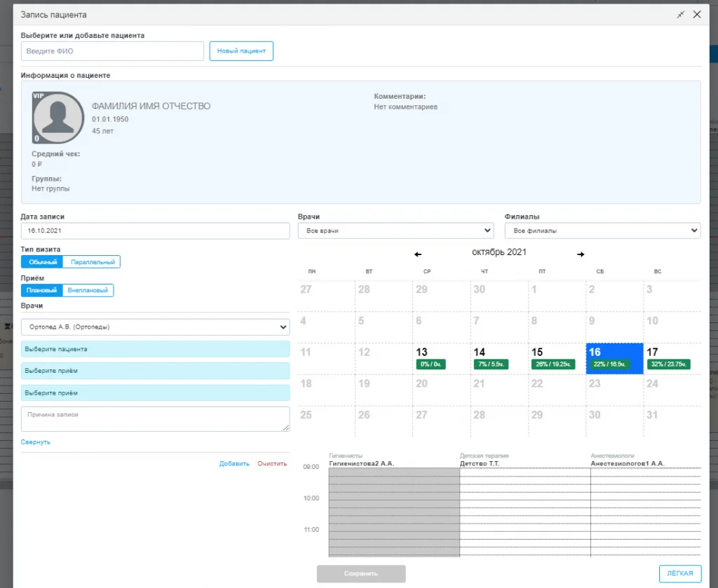718x588 pixels.
Task: Focus the Введите ФИО patient search field
Action: pyautogui.click(x=112, y=51)
